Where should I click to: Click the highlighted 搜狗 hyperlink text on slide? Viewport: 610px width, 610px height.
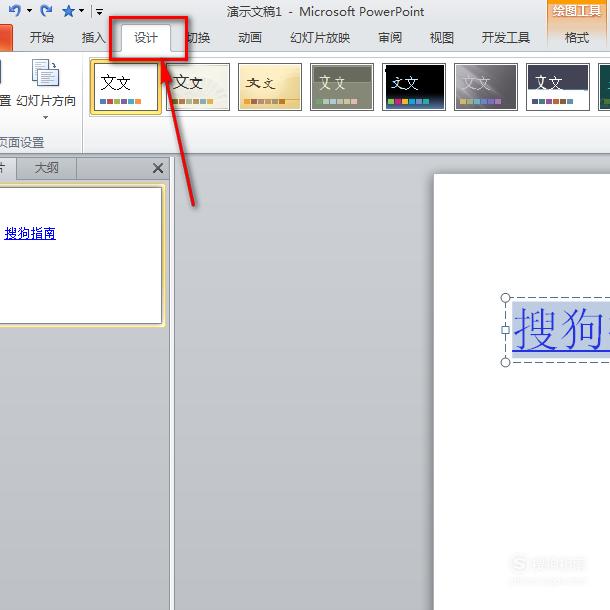[560, 329]
